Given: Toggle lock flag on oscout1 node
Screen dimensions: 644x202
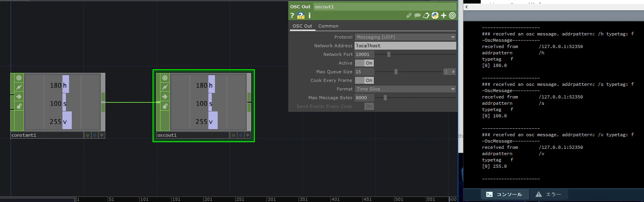Looking at the screenshot, I should (165, 106).
